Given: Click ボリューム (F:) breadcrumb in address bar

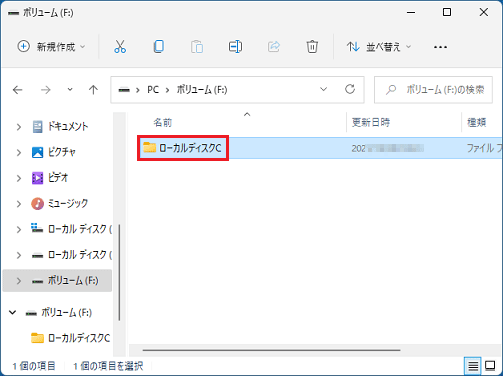Looking at the screenshot, I should click(202, 90).
